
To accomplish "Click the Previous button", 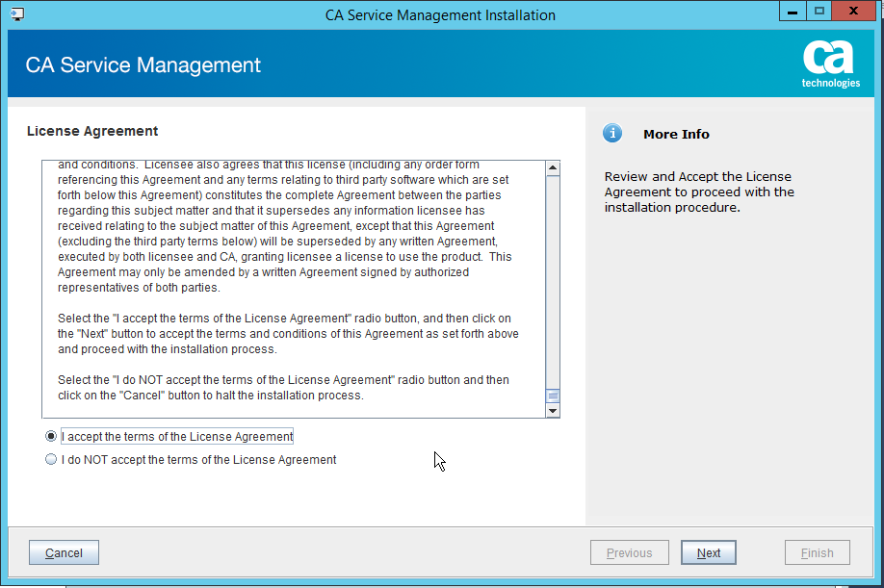I will coord(629,552).
